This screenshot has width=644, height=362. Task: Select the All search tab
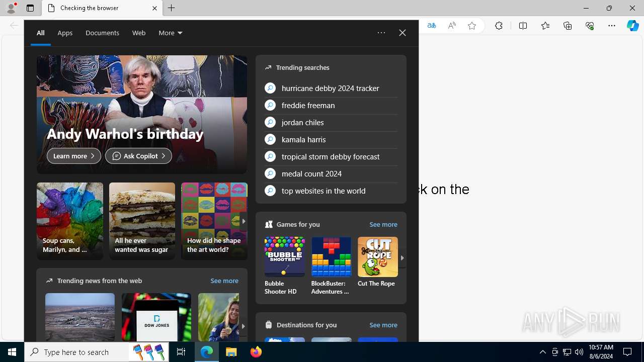tap(40, 33)
